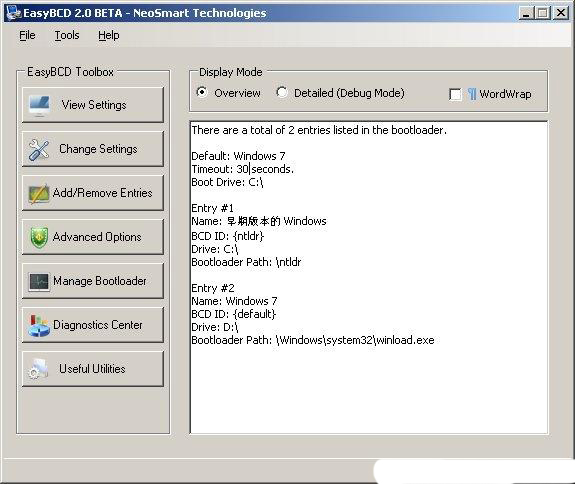Click the monitor icon on View Settings
This screenshot has width=575, height=484.
tap(39, 105)
